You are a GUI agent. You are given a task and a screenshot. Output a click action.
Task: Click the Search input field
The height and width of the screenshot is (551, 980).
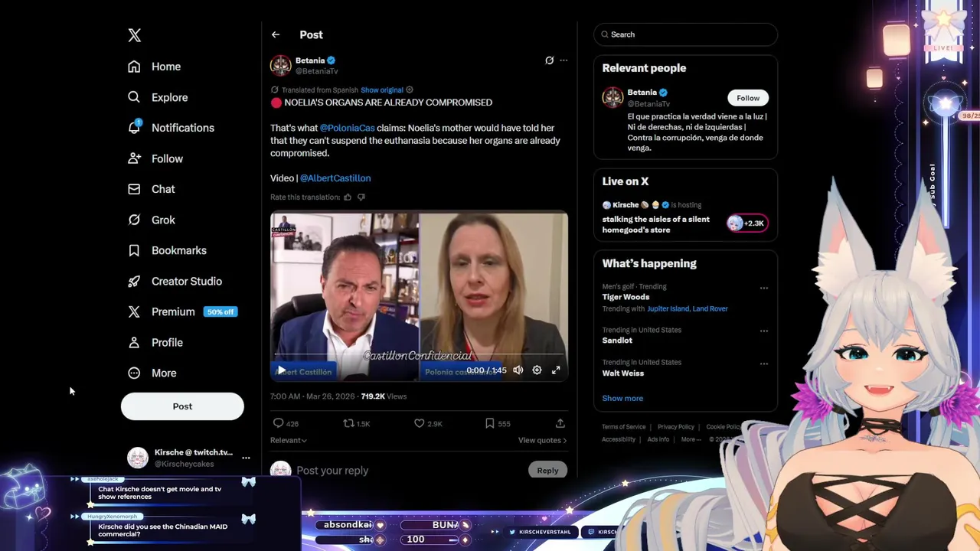pyautogui.click(x=685, y=34)
